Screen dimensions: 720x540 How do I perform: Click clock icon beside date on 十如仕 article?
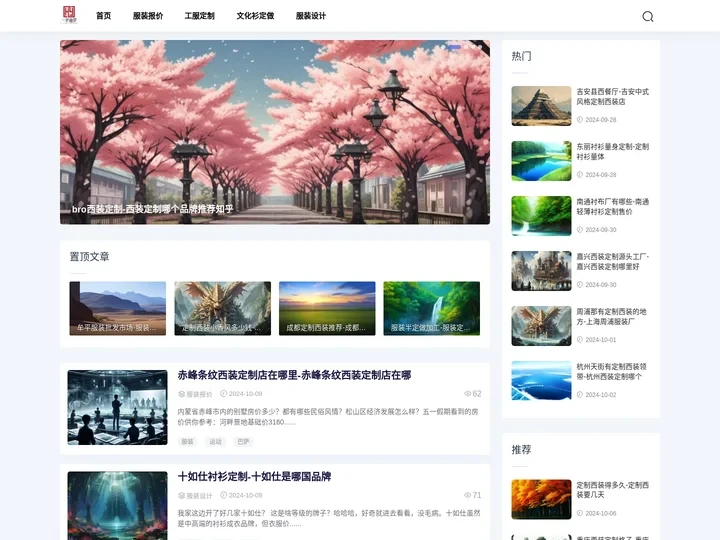coord(224,495)
